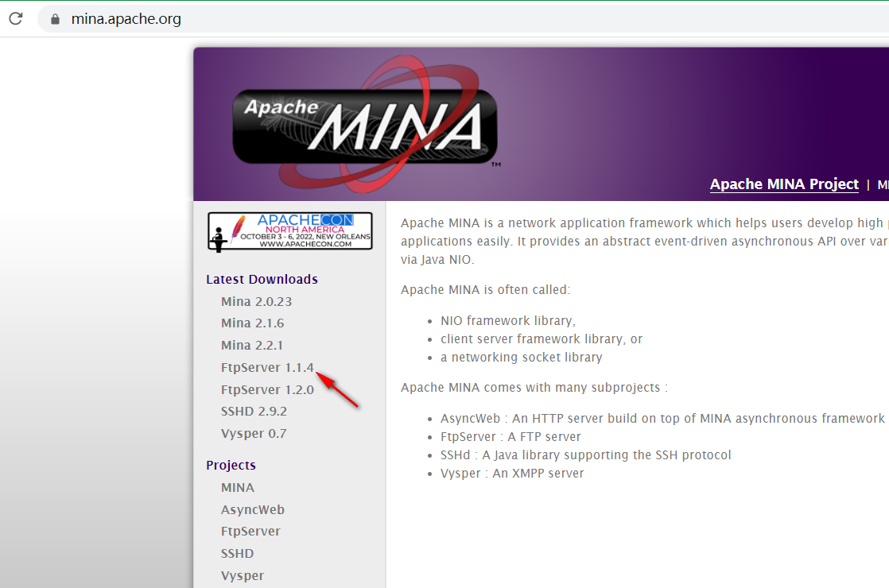Open the SSHD project under Projects

[x=237, y=554]
